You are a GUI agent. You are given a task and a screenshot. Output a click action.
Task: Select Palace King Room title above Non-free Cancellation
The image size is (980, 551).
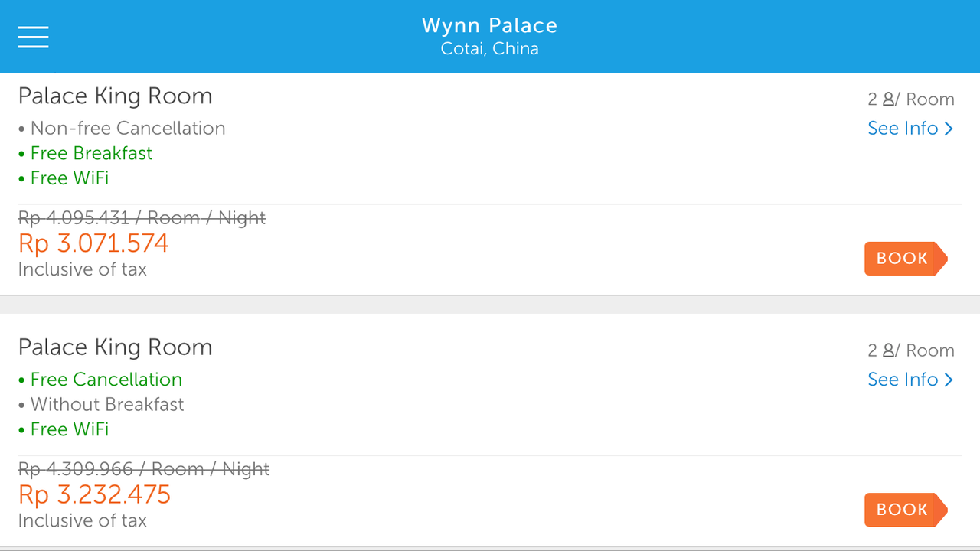coord(115,96)
